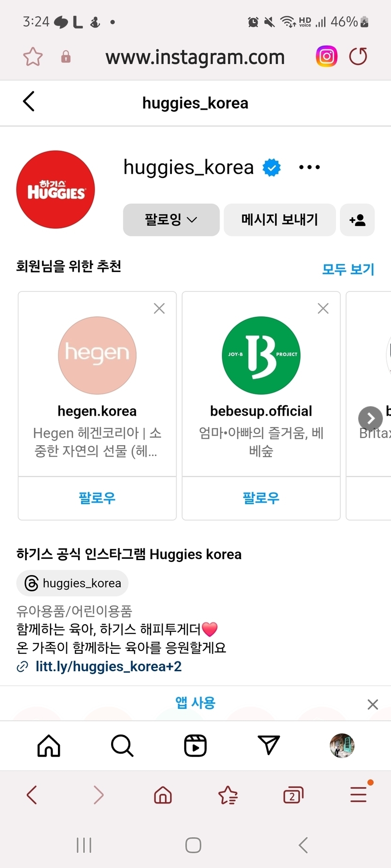Go back with profile header arrow
The image size is (391, 868).
(29, 102)
